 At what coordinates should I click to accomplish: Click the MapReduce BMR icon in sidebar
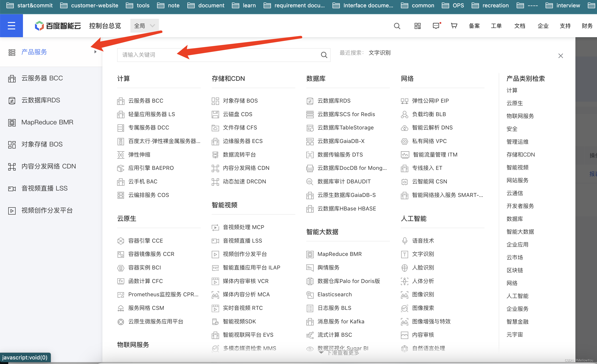pyautogui.click(x=11, y=122)
